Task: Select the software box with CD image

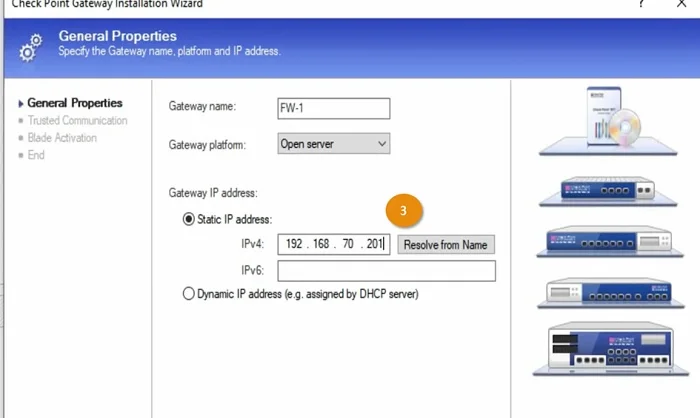Action: 608,121
